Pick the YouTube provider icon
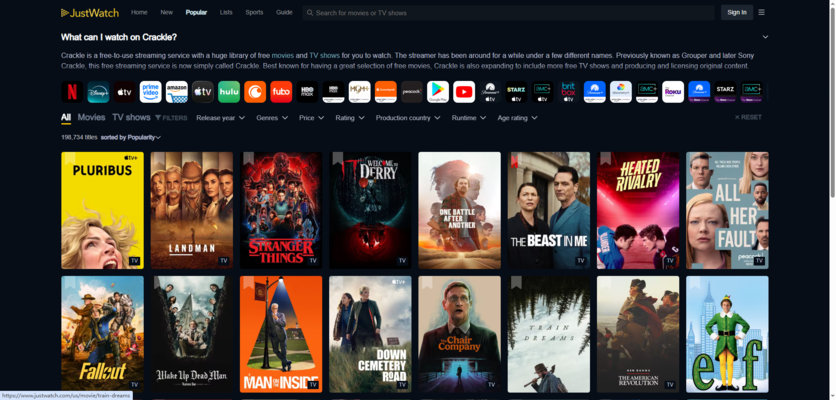The image size is (836, 400). click(x=464, y=93)
